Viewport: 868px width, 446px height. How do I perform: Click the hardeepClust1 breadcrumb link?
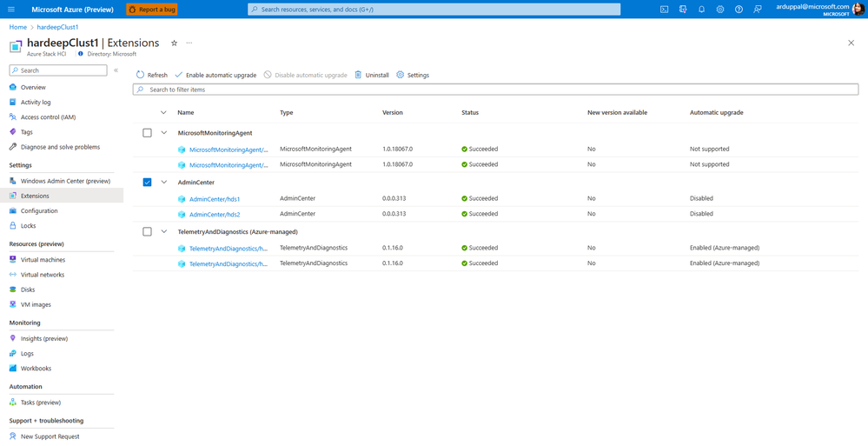point(57,27)
